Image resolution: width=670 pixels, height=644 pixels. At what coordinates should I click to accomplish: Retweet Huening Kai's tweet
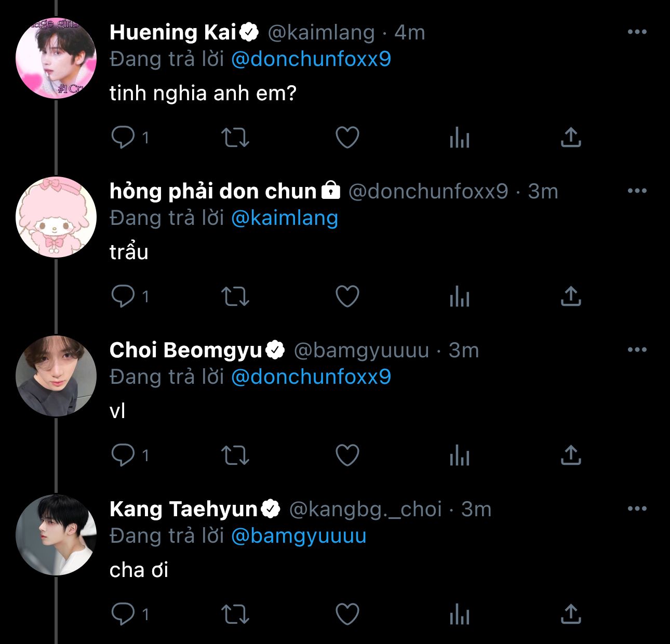(235, 138)
